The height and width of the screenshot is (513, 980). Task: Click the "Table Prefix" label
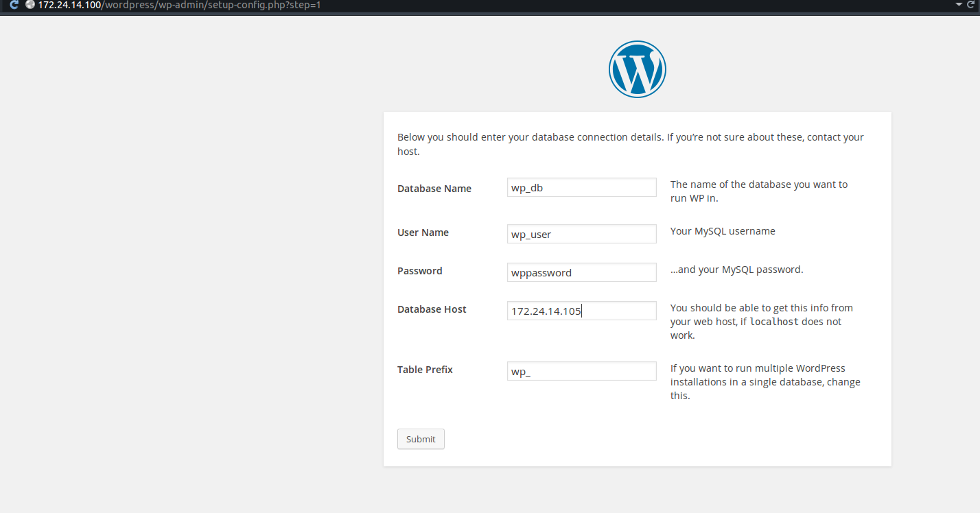pos(425,370)
